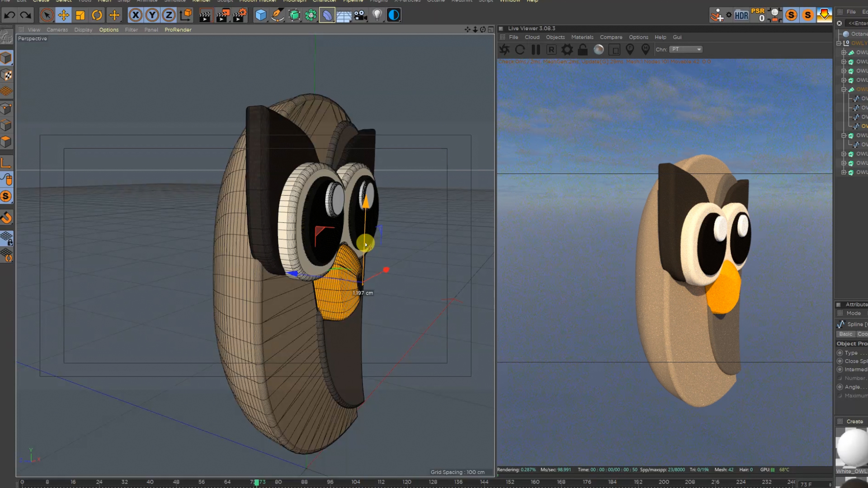Viewport: 868px width, 488px height.
Task: Toggle the Intermediate Points property circle
Action: [840, 370]
